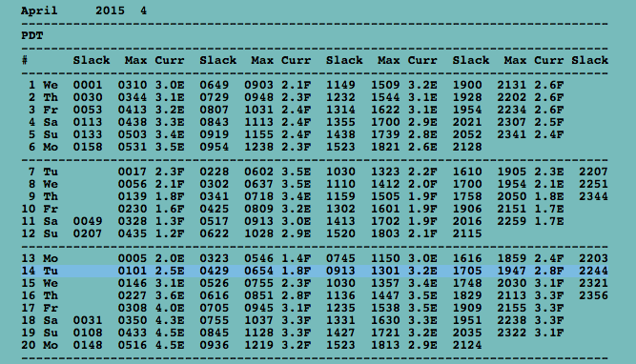Click '2 Th' day label
This screenshot has width=636, height=364.
[43, 98]
